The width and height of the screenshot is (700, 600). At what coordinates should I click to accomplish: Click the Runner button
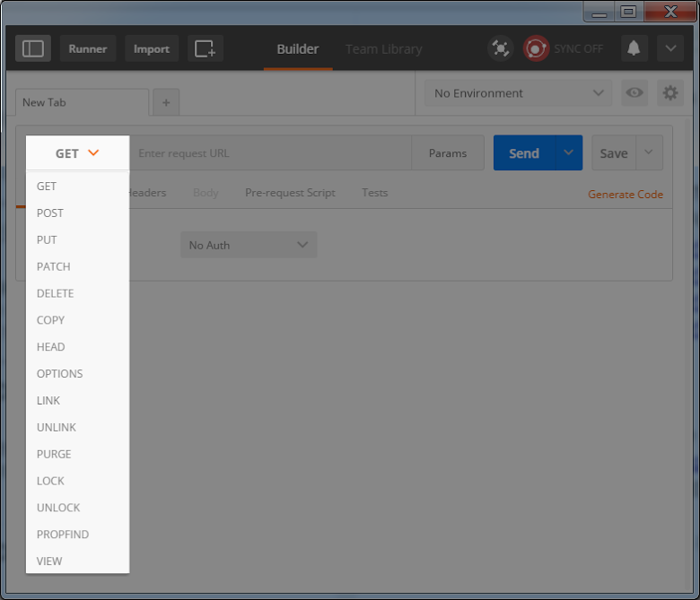(88, 48)
